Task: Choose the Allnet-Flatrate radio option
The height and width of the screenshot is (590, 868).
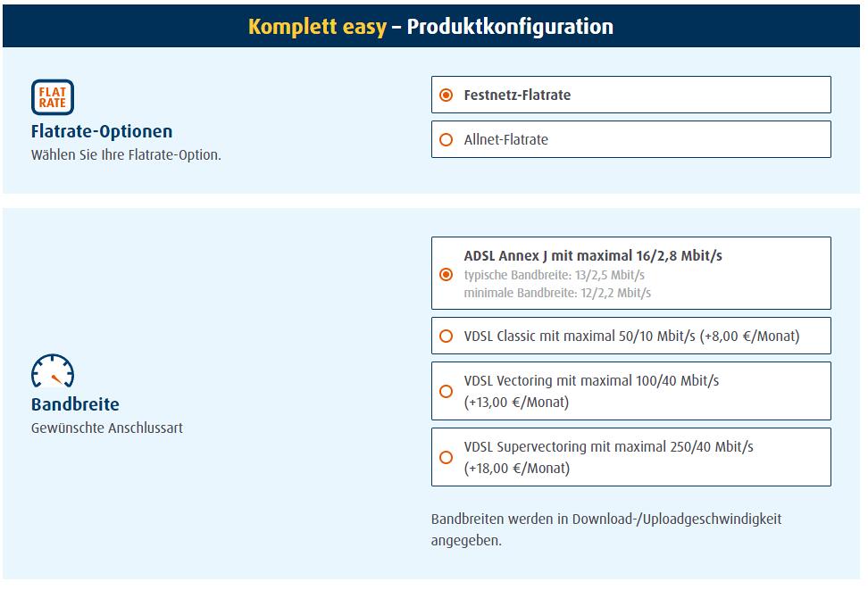Action: tap(447, 140)
